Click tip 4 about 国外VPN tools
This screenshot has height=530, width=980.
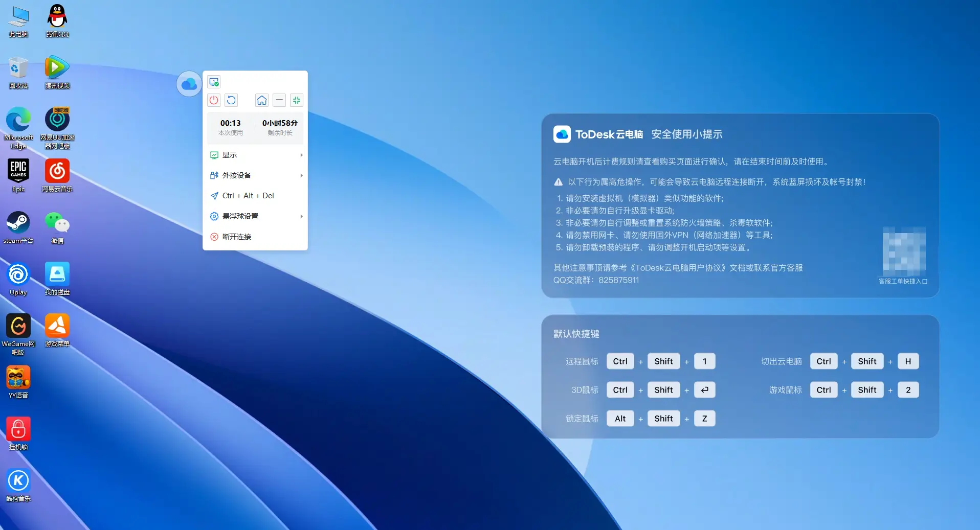pos(664,235)
